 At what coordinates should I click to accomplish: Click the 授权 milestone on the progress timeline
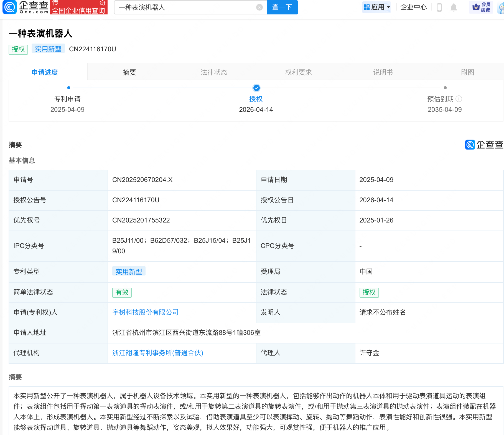pos(256,88)
